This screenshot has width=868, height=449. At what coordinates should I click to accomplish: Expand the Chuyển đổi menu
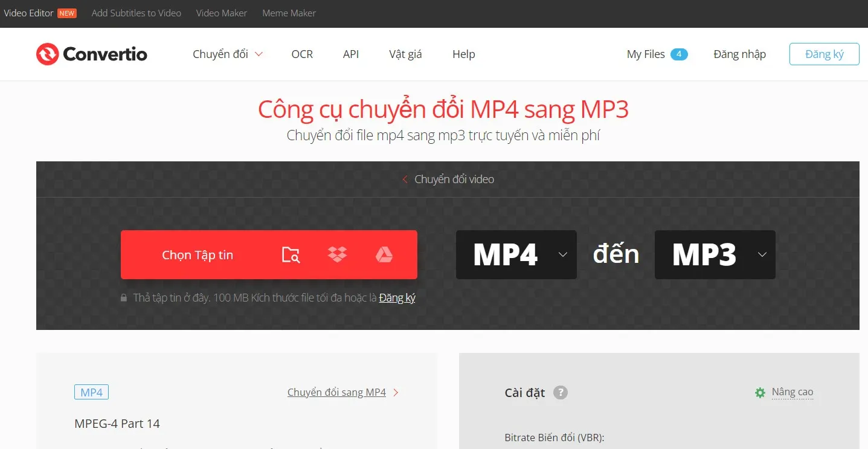point(228,54)
